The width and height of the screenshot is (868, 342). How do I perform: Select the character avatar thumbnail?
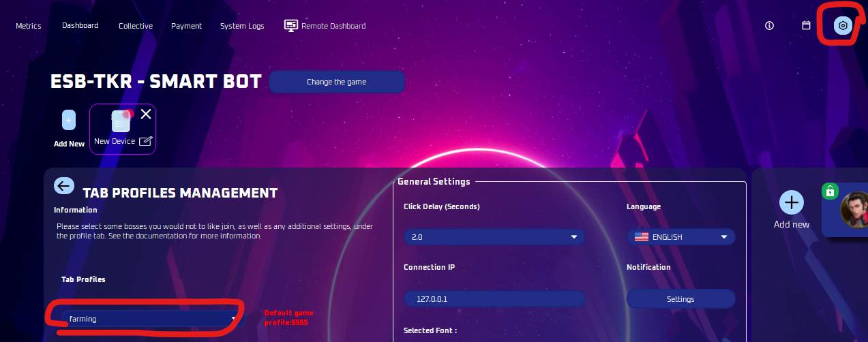(854, 210)
